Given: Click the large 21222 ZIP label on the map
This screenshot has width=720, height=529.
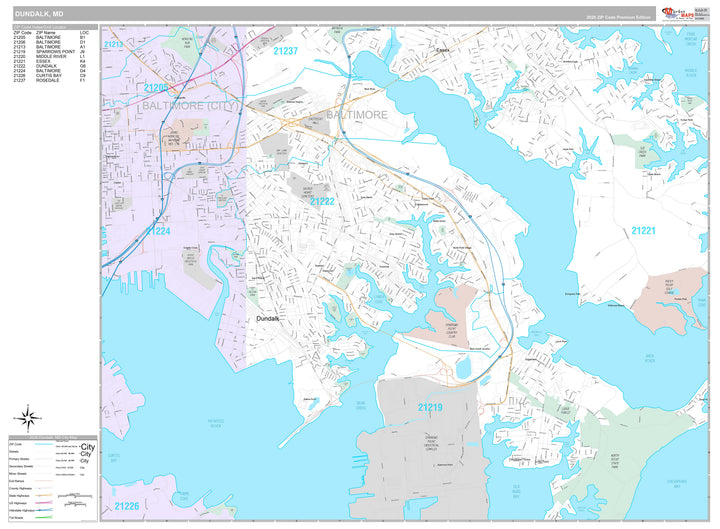Looking at the screenshot, I should pyautogui.click(x=322, y=201).
